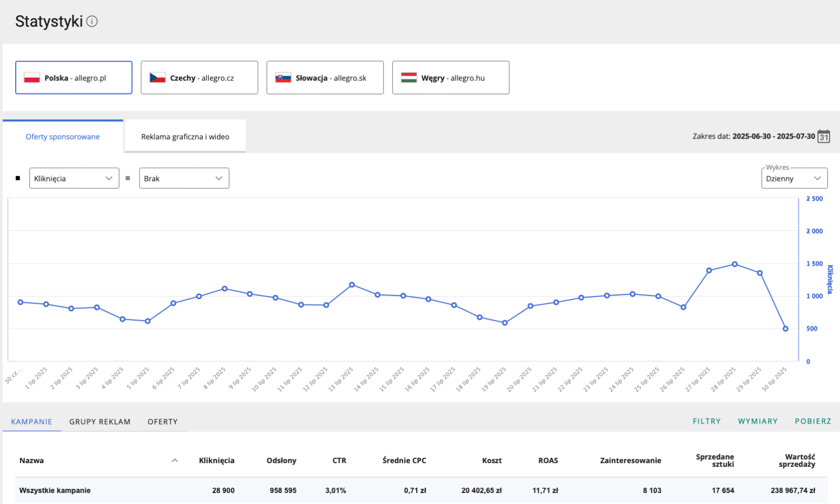The image size is (840, 504).
Task: Open the date range calendar icon
Action: 824,136
